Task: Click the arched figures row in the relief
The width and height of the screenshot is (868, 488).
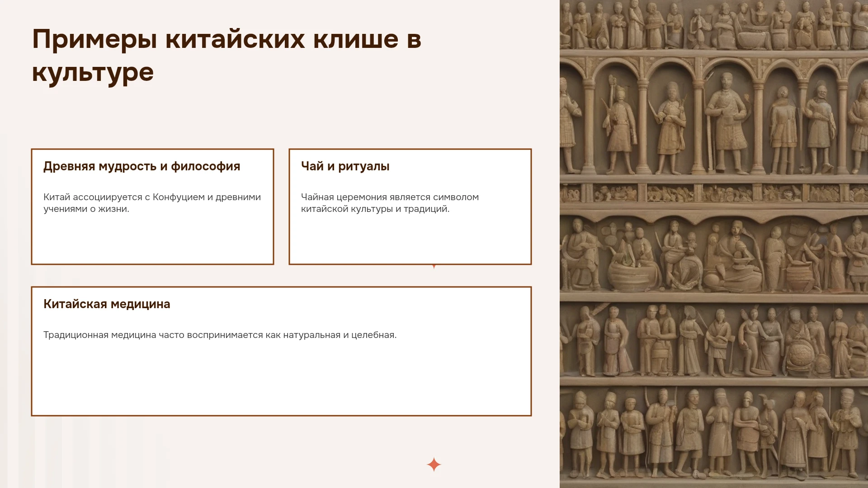Action: point(714,117)
